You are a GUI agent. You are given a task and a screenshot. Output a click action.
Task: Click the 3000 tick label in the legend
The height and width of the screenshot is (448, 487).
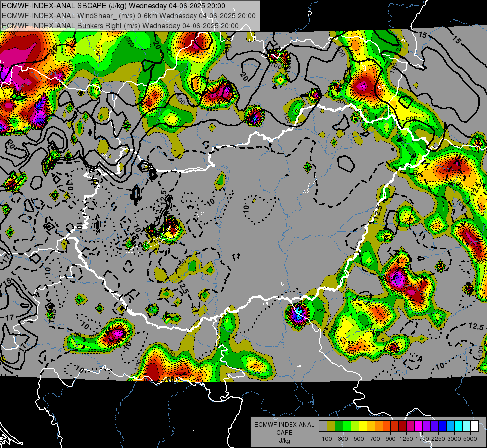[x=454, y=439]
